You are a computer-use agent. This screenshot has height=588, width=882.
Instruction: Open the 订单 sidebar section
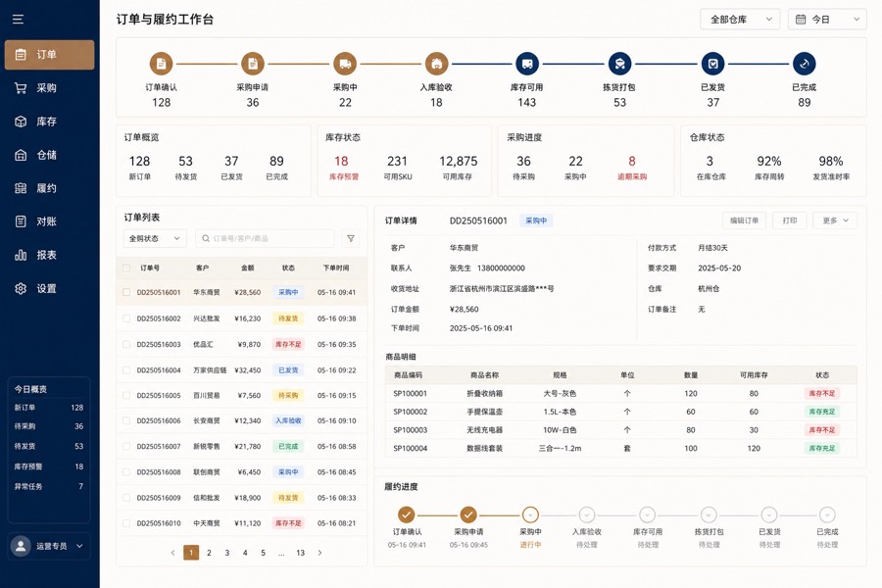point(50,55)
